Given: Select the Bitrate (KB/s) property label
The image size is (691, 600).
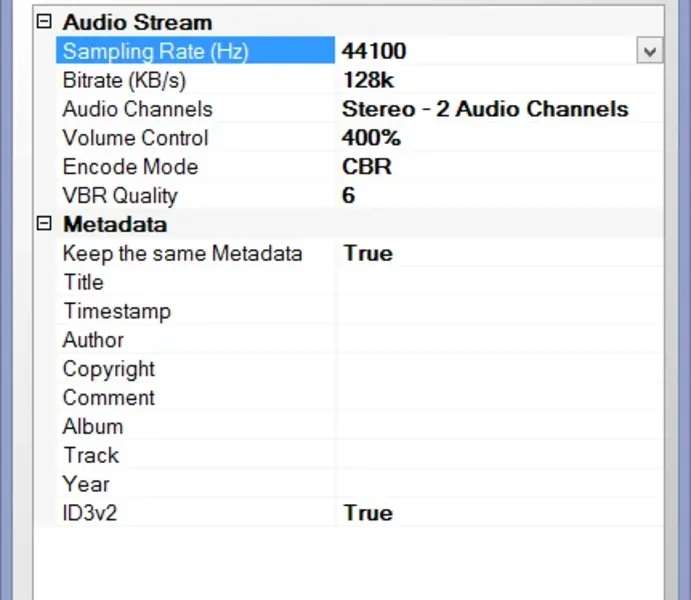Looking at the screenshot, I should [124, 80].
